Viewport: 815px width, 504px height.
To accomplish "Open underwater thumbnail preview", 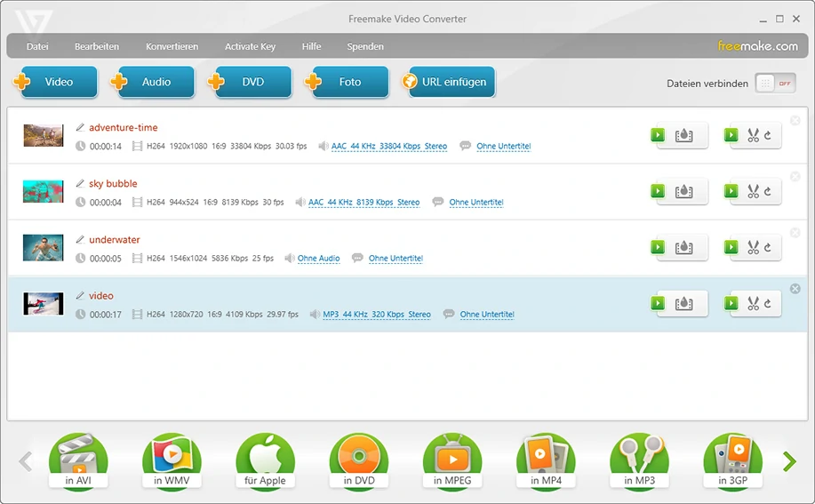I will point(44,248).
